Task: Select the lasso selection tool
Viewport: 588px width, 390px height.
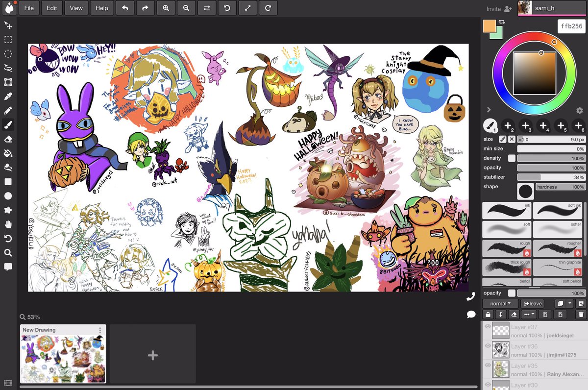Action: 8,68
